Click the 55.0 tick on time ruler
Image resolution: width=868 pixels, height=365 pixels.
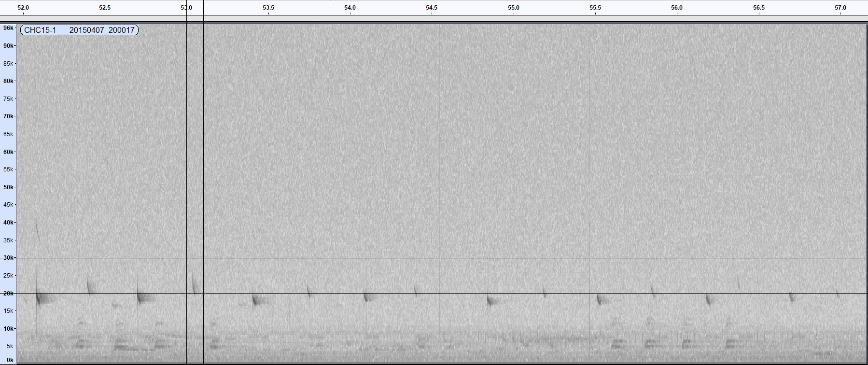[x=514, y=8]
